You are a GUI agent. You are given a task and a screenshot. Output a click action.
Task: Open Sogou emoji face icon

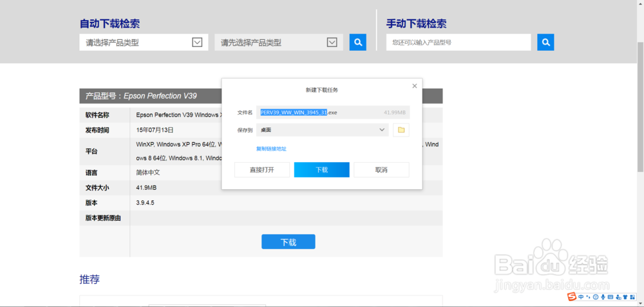click(x=596, y=297)
